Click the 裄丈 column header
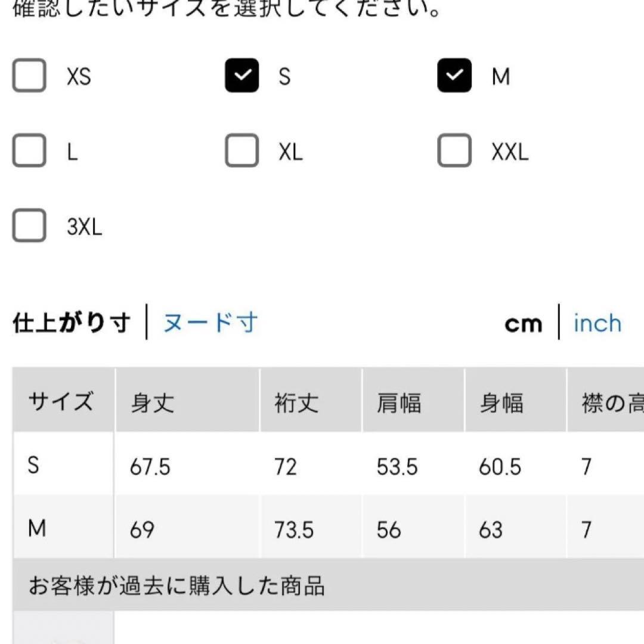Viewport: 644px width, 644px height. [296, 403]
